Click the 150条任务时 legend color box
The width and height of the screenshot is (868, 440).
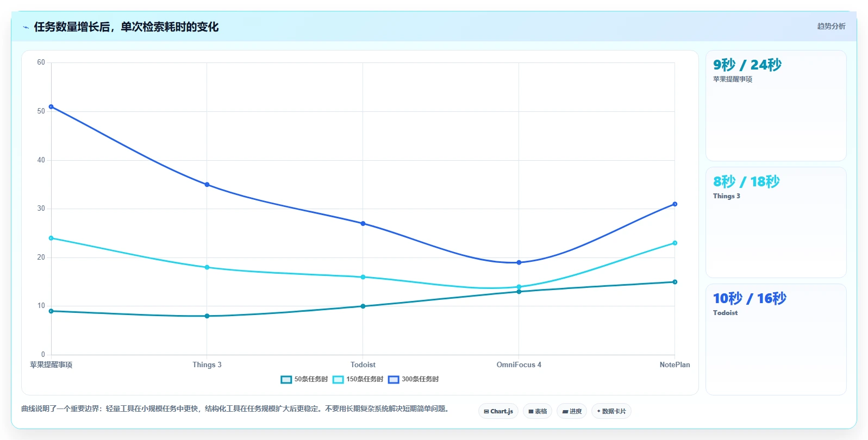(338, 379)
